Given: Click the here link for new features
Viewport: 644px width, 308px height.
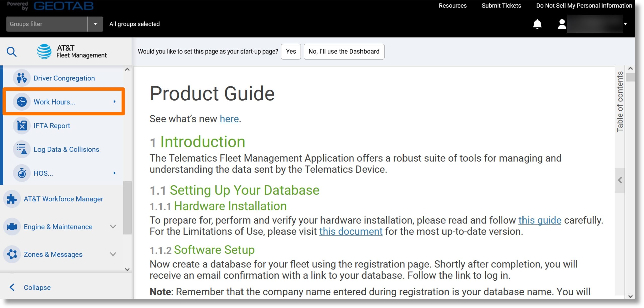Looking at the screenshot, I should pos(228,119).
